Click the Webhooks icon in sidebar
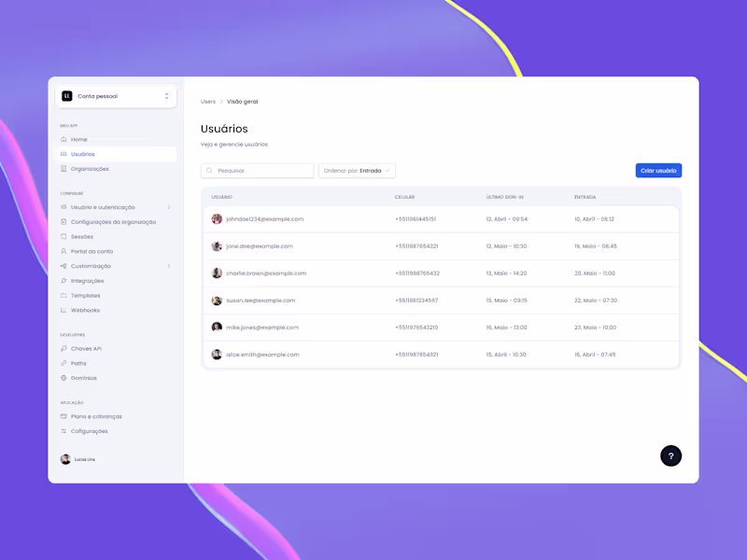The height and width of the screenshot is (560, 747). [64, 310]
